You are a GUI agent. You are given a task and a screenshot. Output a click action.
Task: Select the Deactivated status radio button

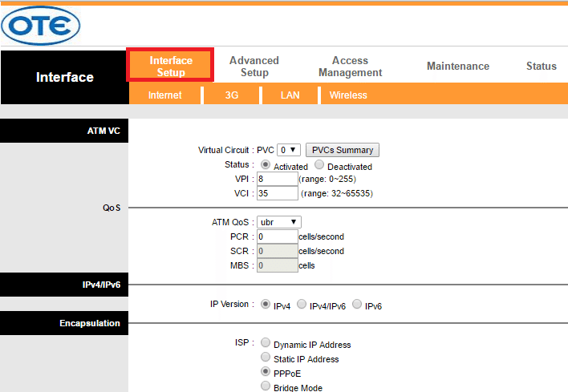[x=318, y=165]
